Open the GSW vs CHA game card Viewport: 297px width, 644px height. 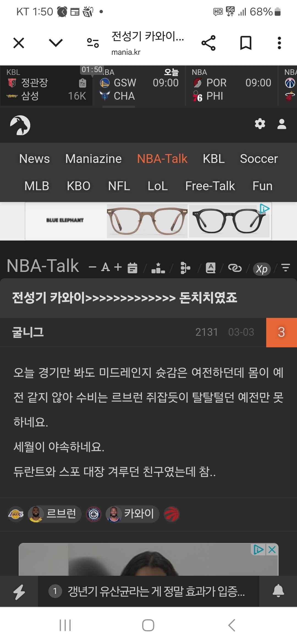[139, 86]
